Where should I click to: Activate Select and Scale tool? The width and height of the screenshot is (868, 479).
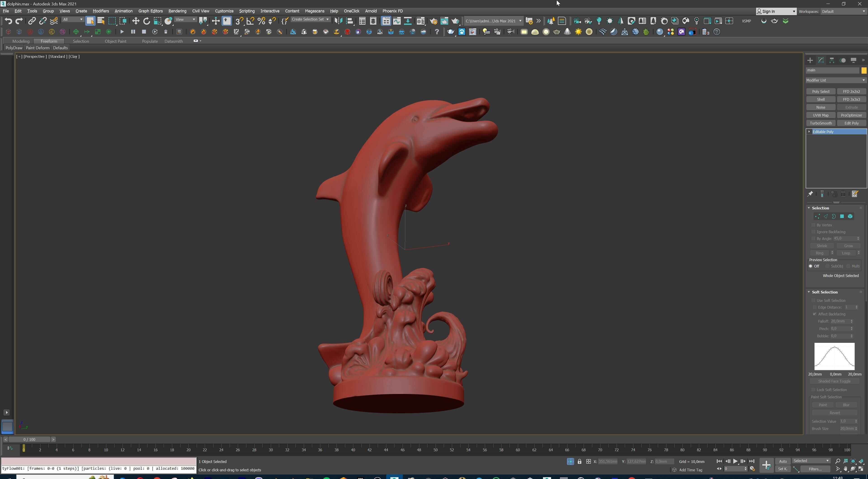point(157,21)
